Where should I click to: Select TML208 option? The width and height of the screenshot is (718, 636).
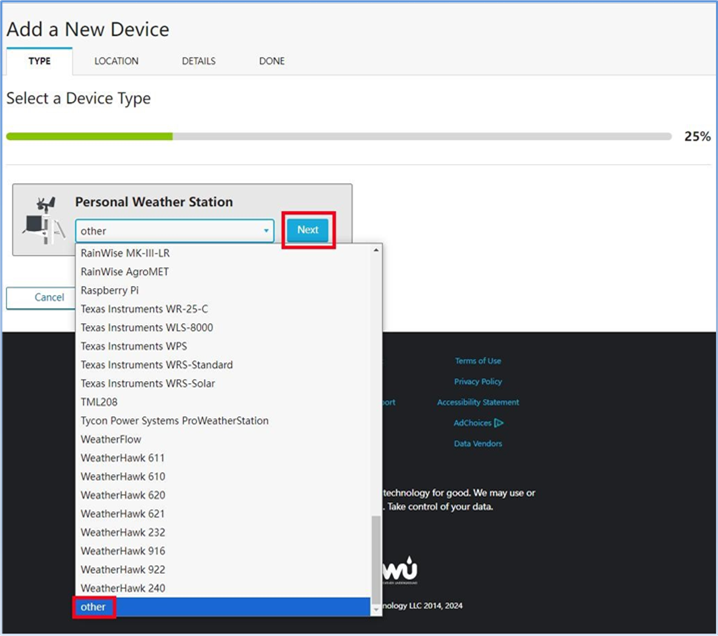point(223,402)
